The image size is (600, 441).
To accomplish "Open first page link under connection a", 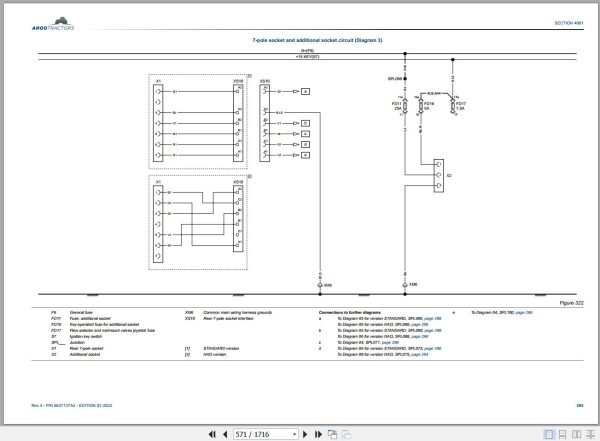I will pos(433,318).
